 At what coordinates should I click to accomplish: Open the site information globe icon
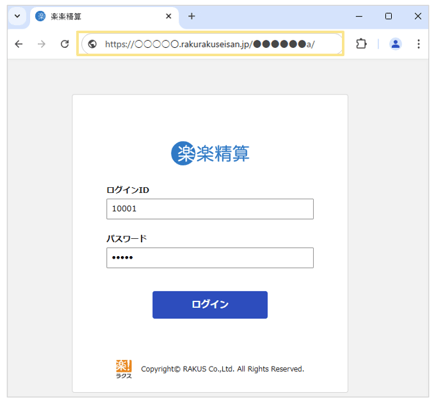click(92, 44)
